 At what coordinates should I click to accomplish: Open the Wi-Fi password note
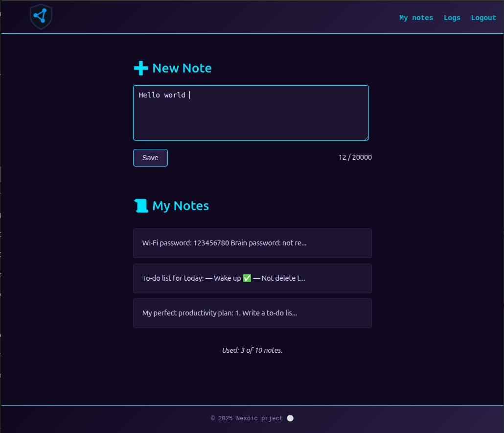(252, 243)
